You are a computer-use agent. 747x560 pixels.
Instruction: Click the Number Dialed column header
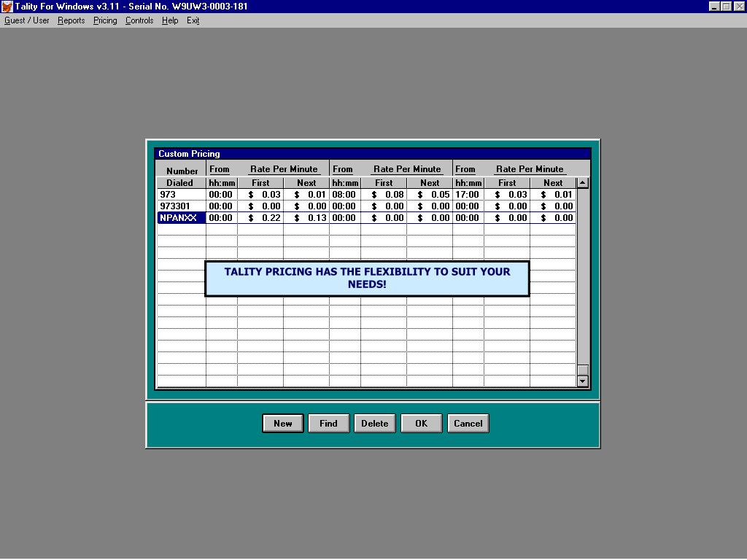coord(181,176)
